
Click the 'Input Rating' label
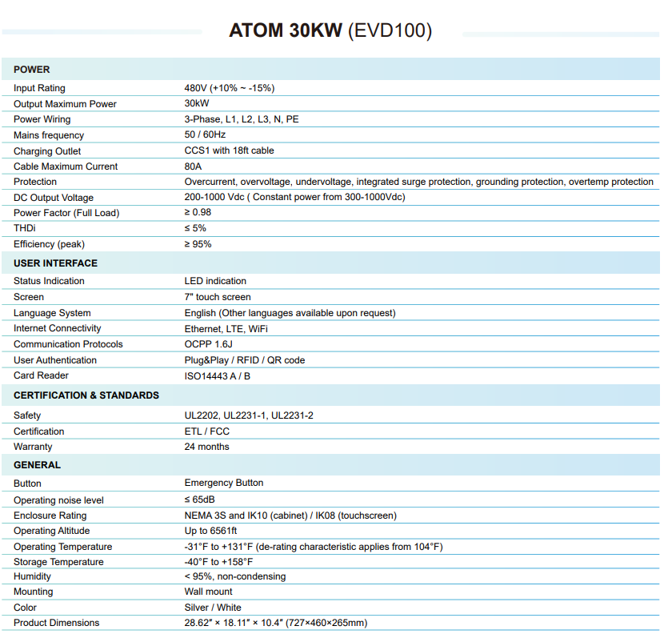tap(39, 88)
